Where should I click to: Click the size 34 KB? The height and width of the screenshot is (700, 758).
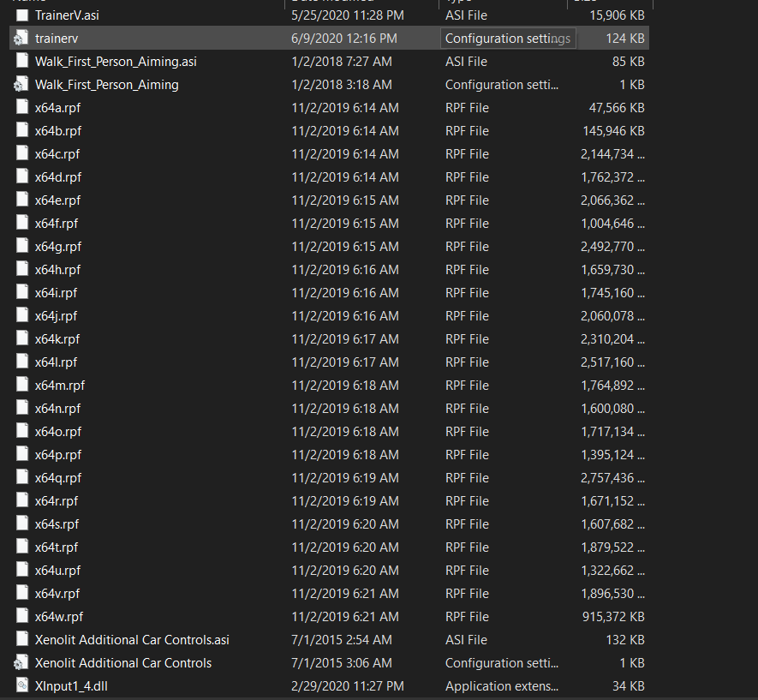629,686
